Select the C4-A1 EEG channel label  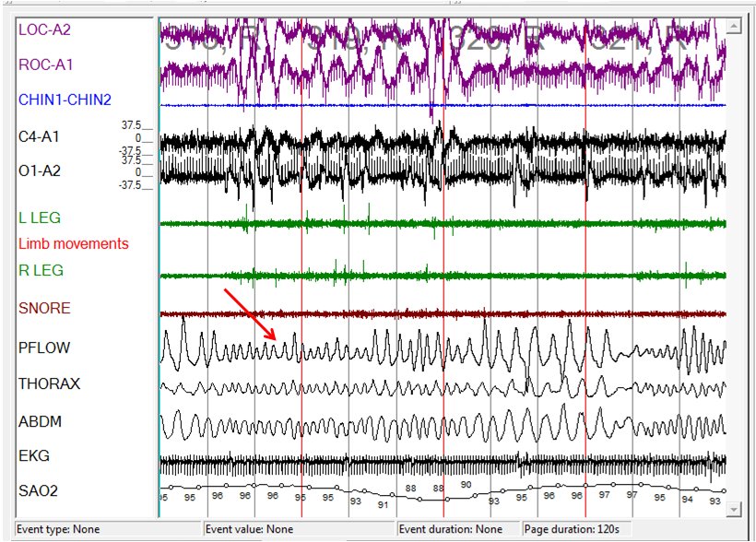(x=39, y=136)
